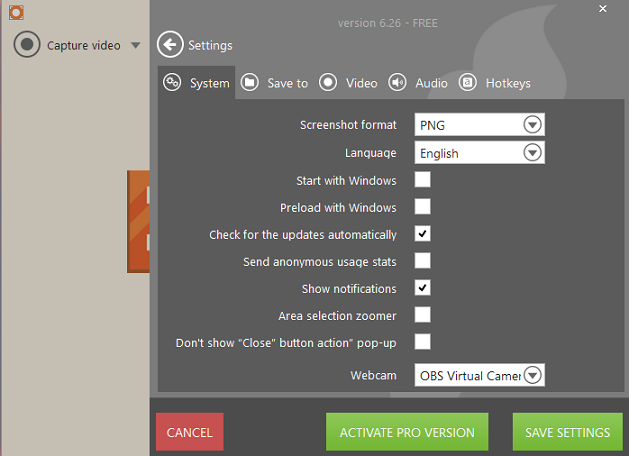Open the Webcam OBS Virtual Camera dropdown

pos(479,375)
